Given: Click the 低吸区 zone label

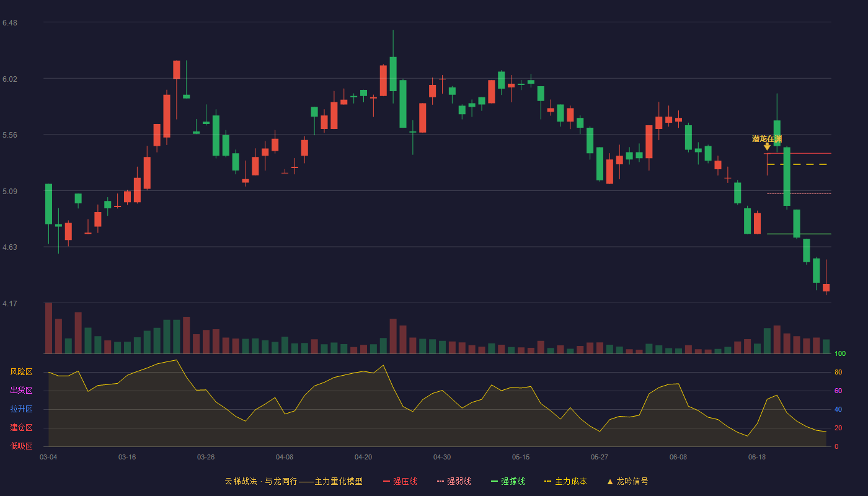Looking at the screenshot, I should click(x=21, y=446).
